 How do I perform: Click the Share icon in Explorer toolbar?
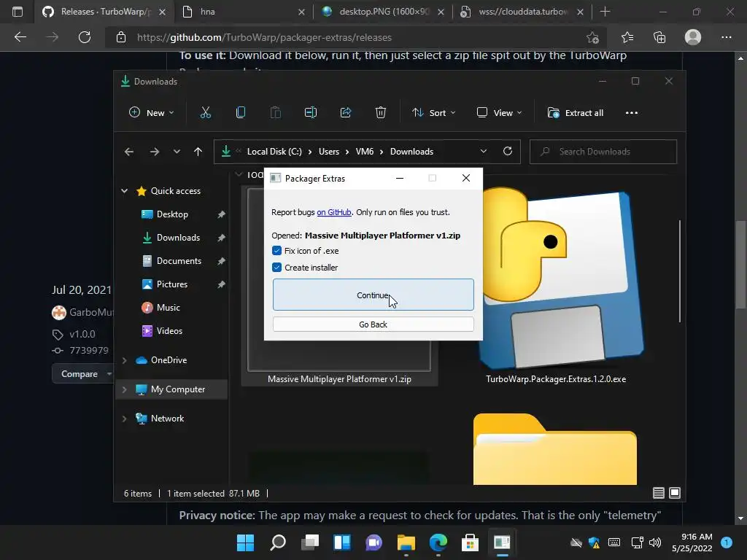click(345, 113)
